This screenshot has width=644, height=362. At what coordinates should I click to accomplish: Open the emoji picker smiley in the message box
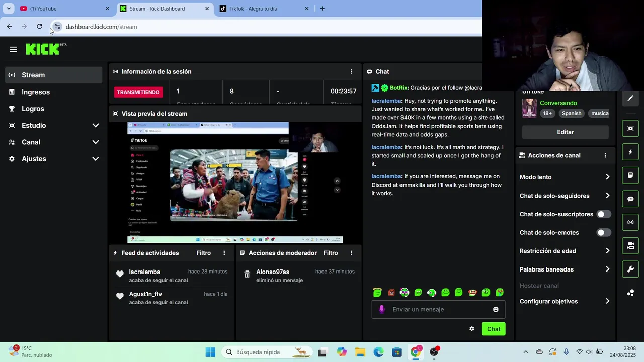click(496, 309)
